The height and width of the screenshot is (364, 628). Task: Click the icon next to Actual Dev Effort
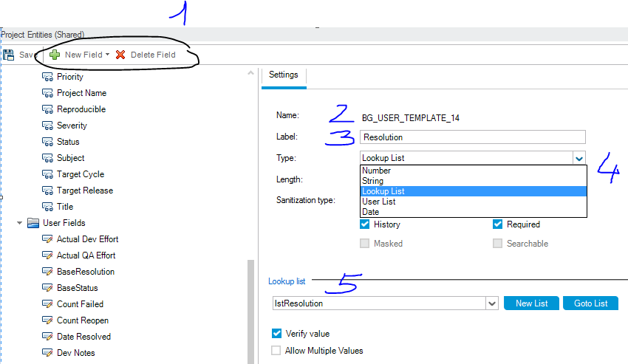48,239
